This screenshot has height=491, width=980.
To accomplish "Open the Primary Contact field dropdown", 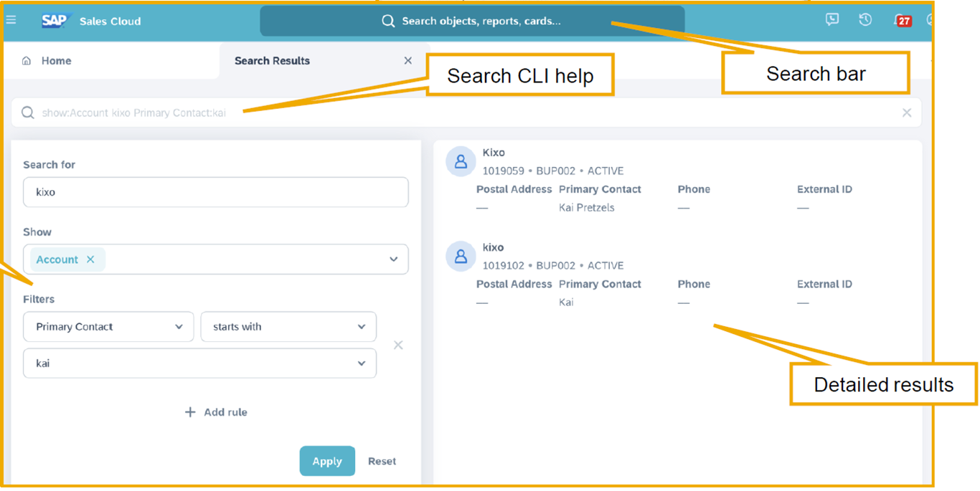I will click(x=108, y=327).
